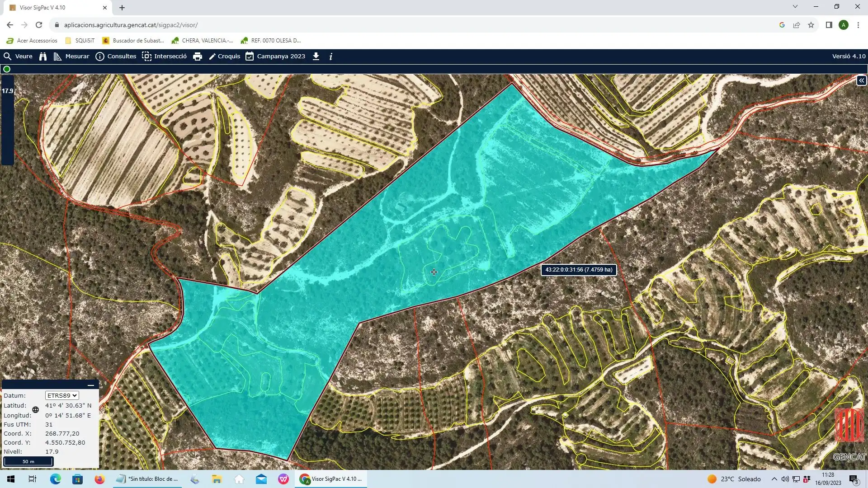
Task: Open the Campanya 2023 selector
Action: click(x=275, y=56)
